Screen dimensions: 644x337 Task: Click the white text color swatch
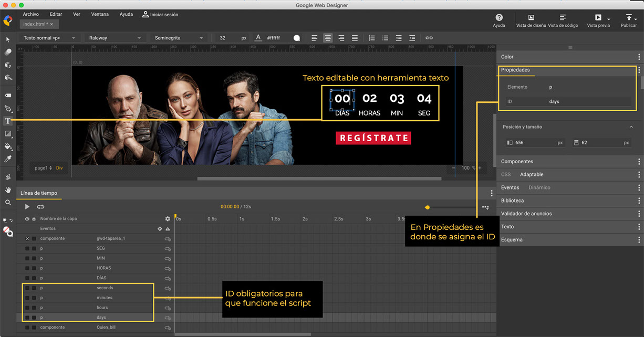(x=297, y=38)
